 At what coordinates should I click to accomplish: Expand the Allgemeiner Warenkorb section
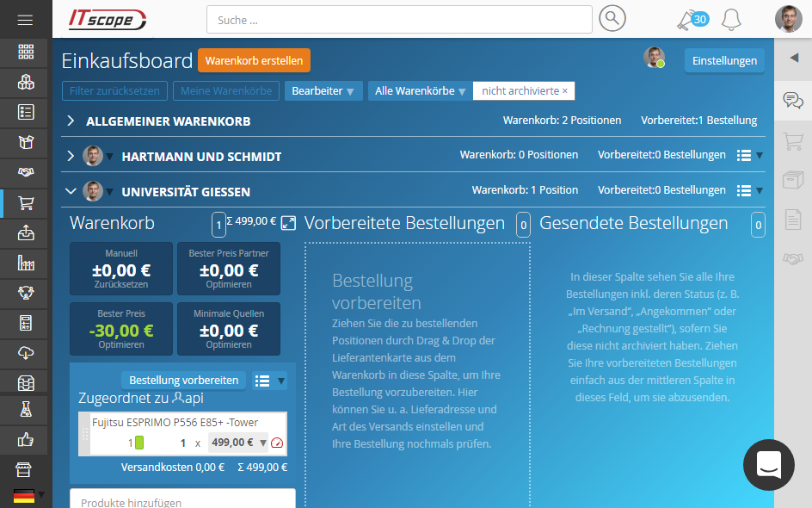(x=71, y=121)
